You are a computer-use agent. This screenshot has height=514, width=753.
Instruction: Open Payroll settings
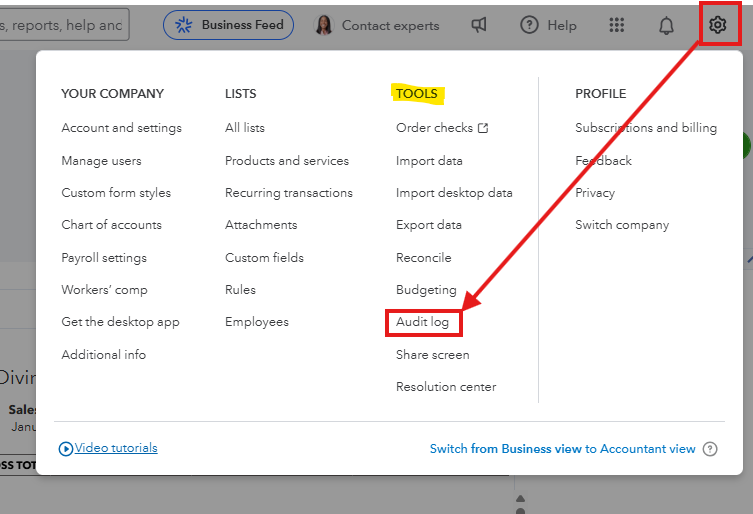coord(104,258)
